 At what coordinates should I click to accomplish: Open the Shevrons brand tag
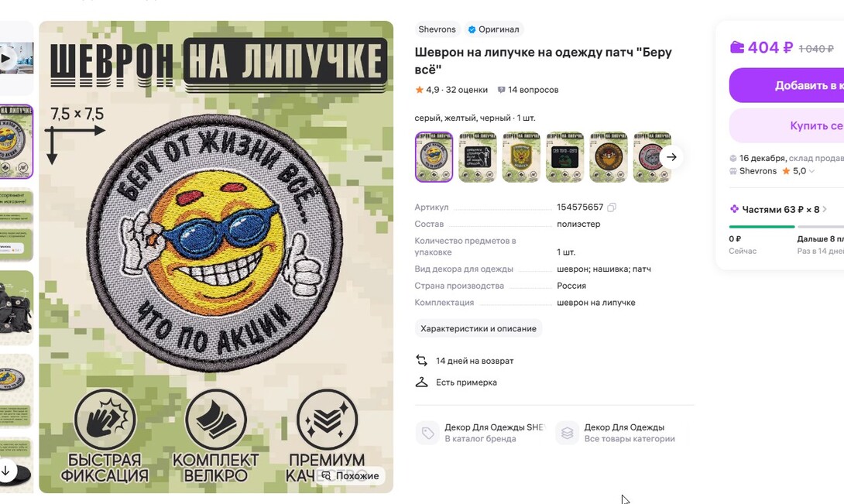pos(437,29)
